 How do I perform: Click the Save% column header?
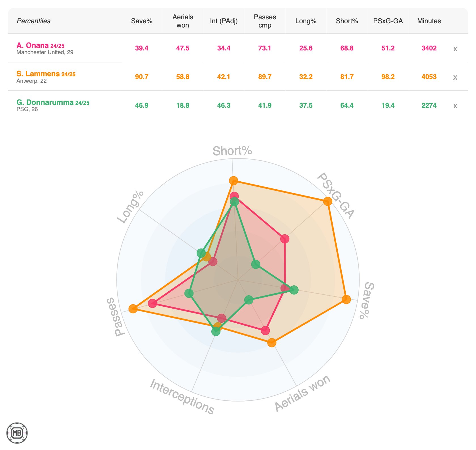(x=142, y=21)
